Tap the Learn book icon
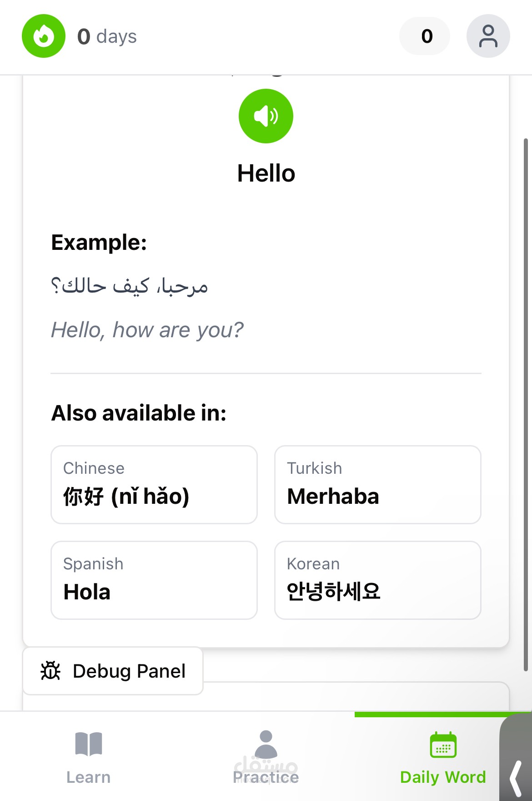 point(89,744)
